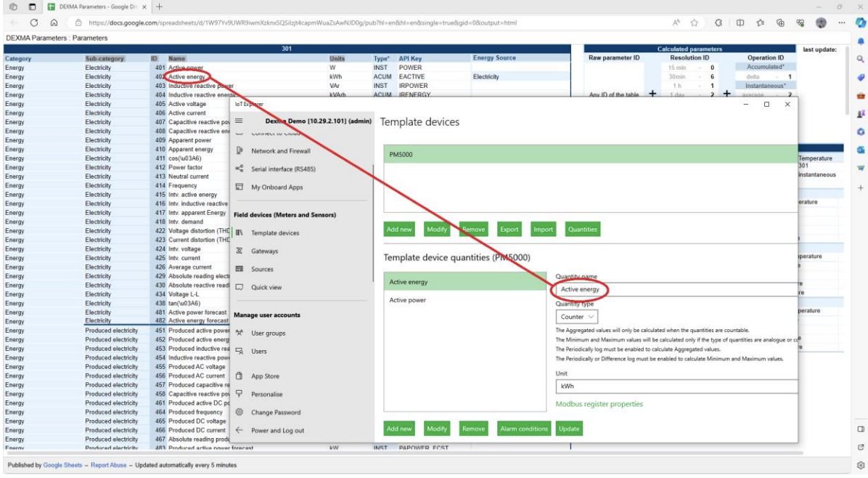The height and width of the screenshot is (478, 868).
Task: Click the Personalise paint icon
Action: tap(239, 394)
